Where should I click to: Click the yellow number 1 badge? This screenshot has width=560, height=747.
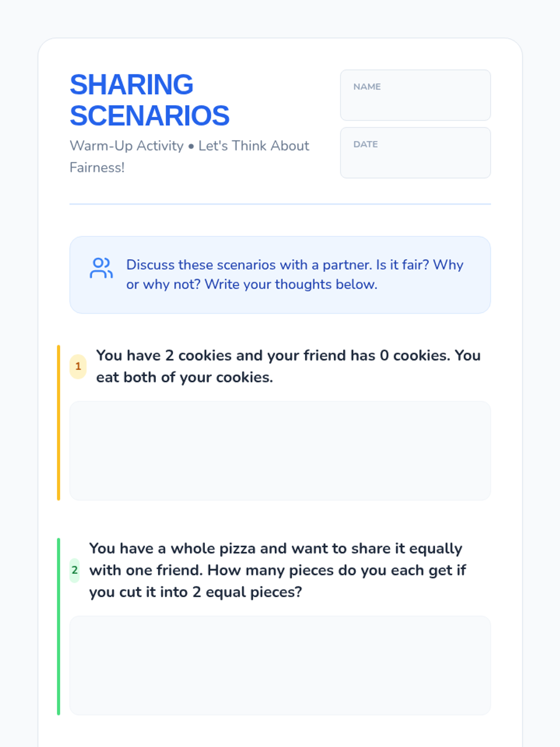pyautogui.click(x=78, y=366)
